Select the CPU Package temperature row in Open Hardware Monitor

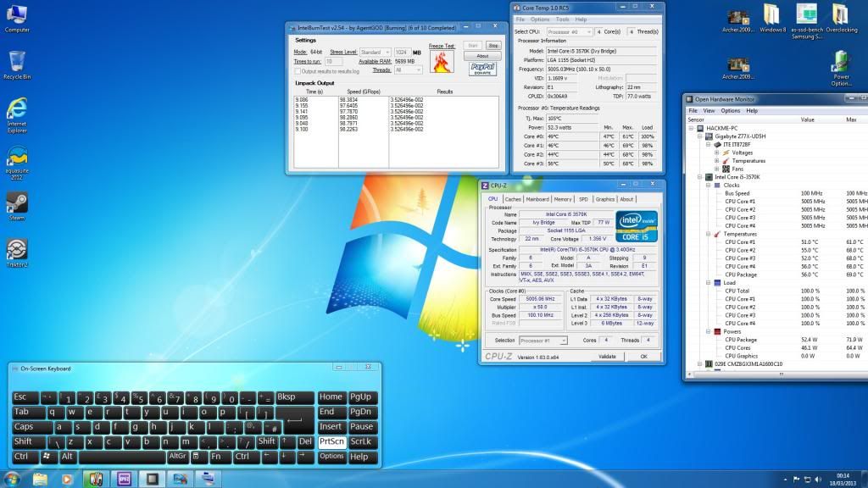pos(778,274)
